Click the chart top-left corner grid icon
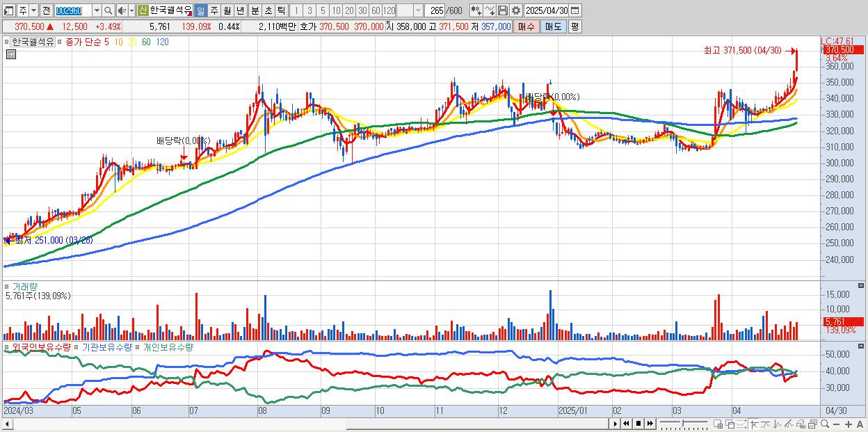868x432 pixels. point(11,53)
